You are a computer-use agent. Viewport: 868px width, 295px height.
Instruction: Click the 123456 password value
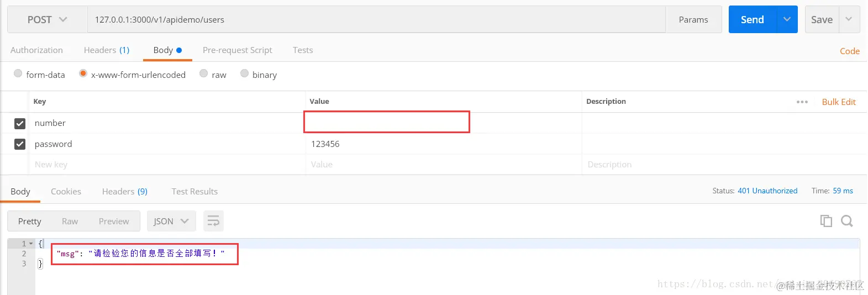(325, 144)
